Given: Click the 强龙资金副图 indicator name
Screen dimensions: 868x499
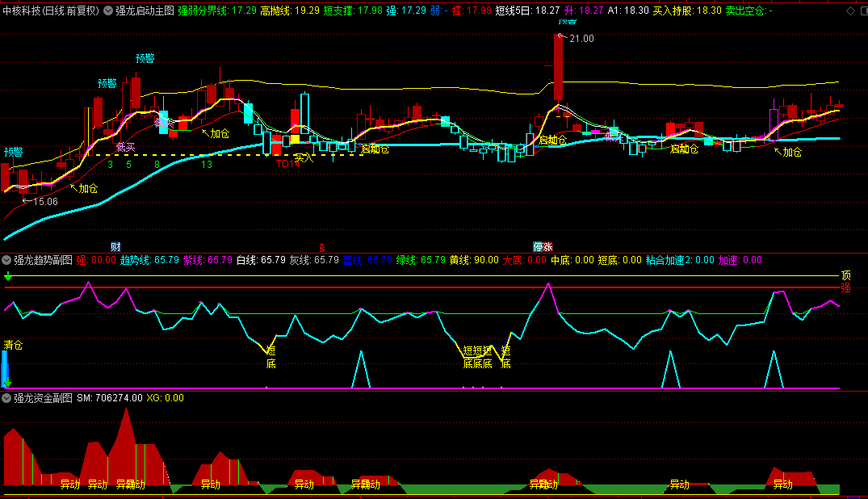Looking at the screenshot, I should point(43,397).
